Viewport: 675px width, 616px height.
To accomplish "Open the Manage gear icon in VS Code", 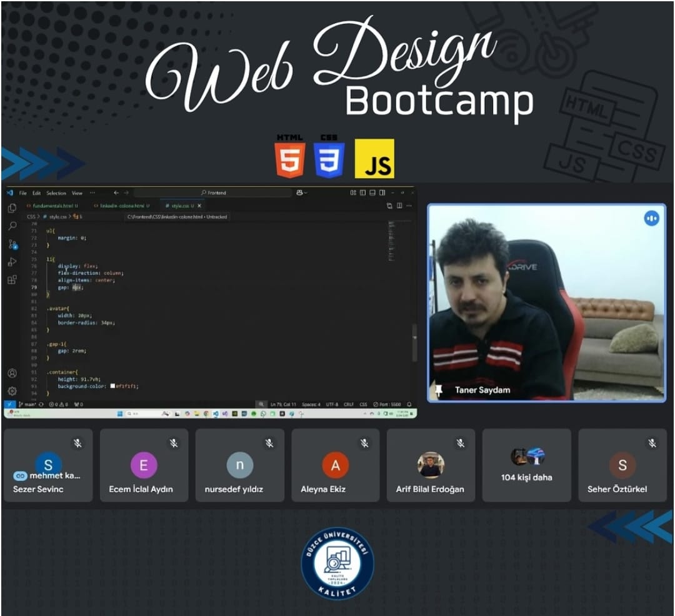I will (12, 391).
